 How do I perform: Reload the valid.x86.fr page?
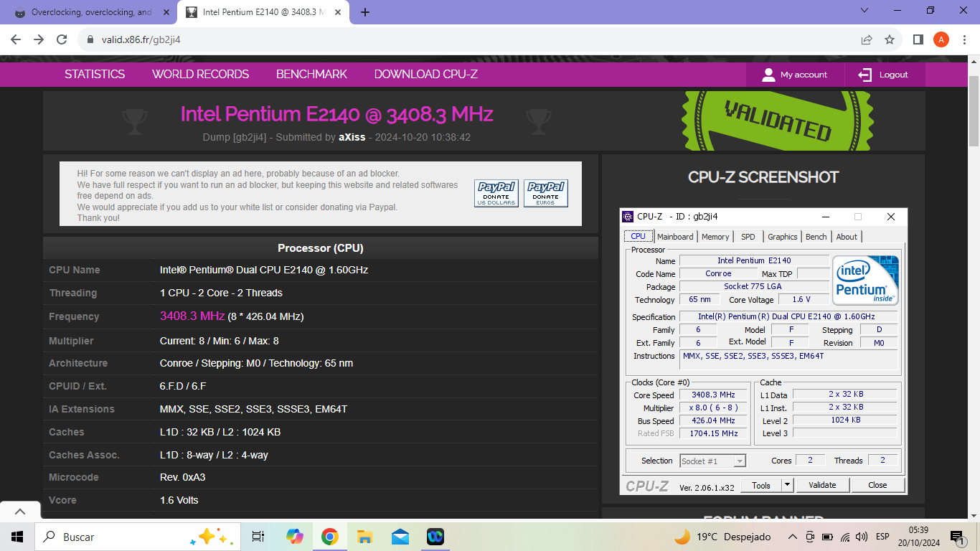coord(62,39)
